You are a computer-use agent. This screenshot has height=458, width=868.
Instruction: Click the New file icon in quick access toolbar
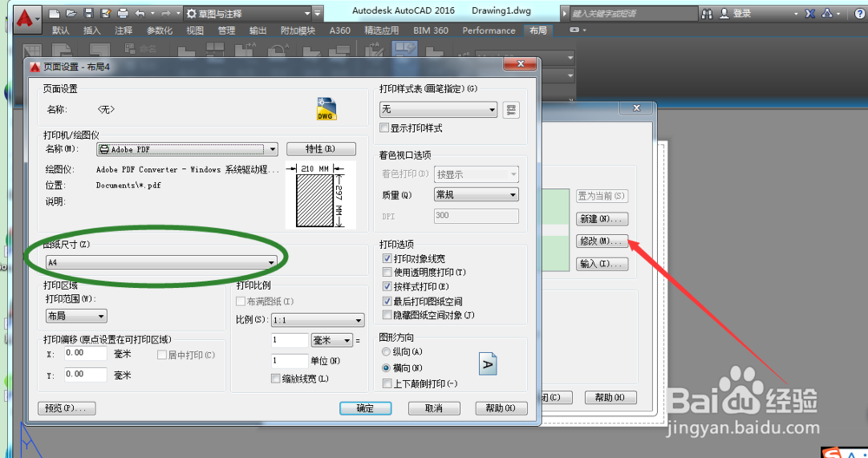54,13
